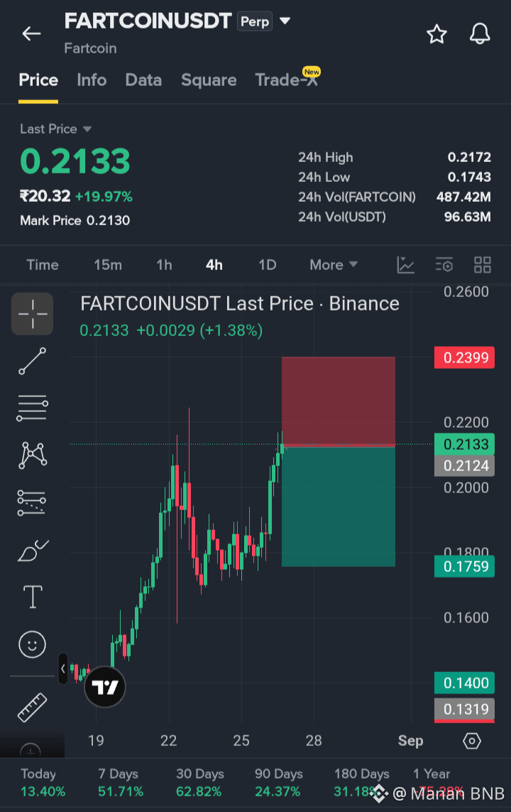Open the More timeframes dropdown
Viewport: 511px width, 812px height.
coord(334,265)
